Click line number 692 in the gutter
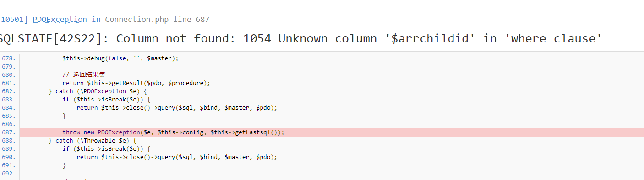644x180 pixels. (x=8, y=174)
